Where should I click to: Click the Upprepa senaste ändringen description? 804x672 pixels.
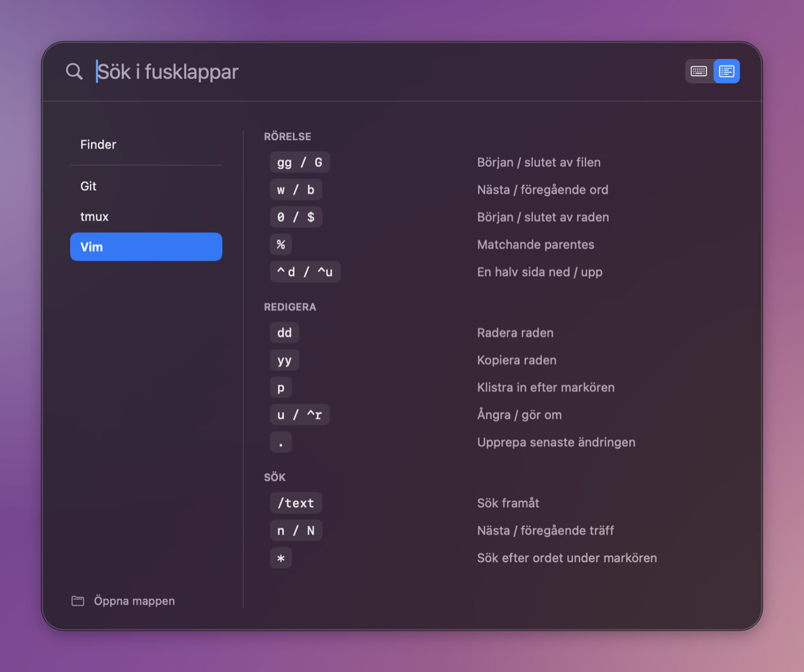(556, 442)
